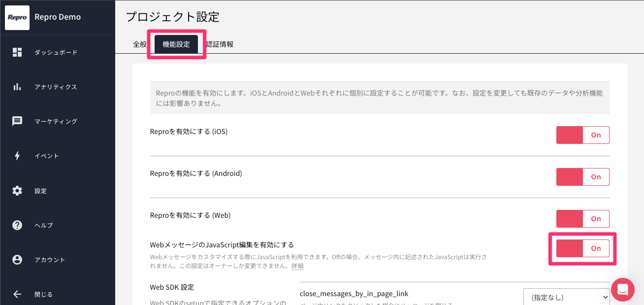This screenshot has width=644, height=305.
Task: Click 閉じる label to collapse sidebar
Action: (x=44, y=294)
